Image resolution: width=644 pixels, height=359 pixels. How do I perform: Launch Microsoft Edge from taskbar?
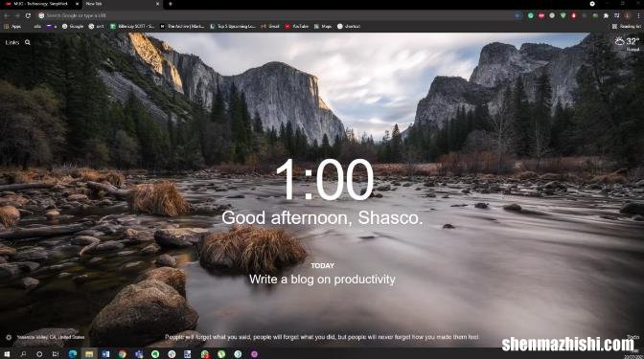point(73,354)
